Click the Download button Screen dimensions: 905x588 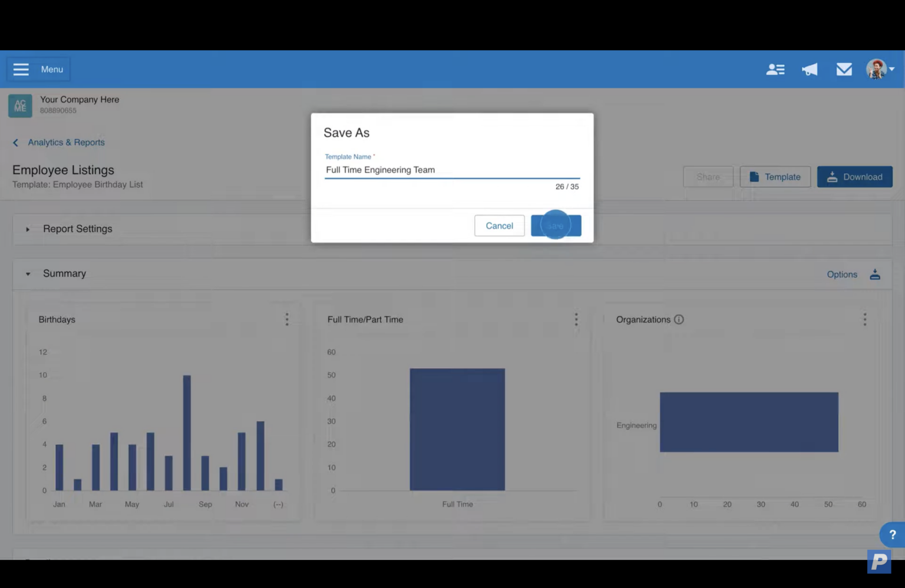tap(854, 177)
